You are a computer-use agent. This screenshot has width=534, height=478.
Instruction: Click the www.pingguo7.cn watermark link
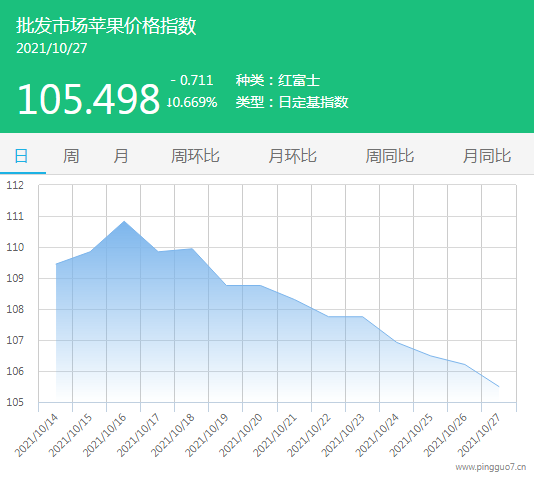(x=491, y=467)
